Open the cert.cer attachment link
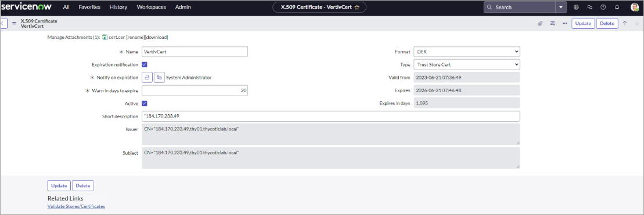644x215 pixels. pos(117,37)
